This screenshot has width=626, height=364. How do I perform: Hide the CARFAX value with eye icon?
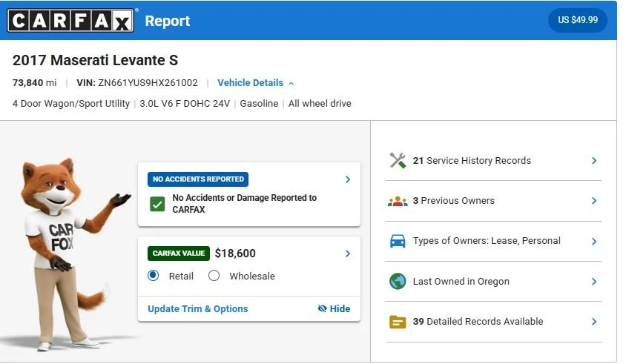[x=334, y=308]
